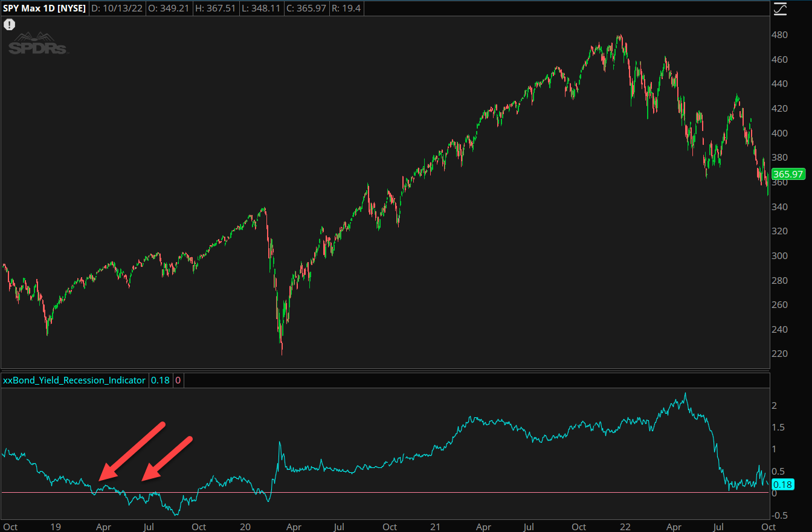Click the O: 349.21 open price field

point(169,8)
